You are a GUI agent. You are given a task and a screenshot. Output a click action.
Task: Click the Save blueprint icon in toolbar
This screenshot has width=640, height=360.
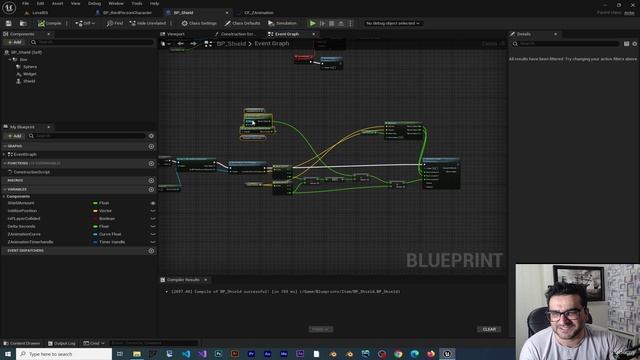(9, 23)
